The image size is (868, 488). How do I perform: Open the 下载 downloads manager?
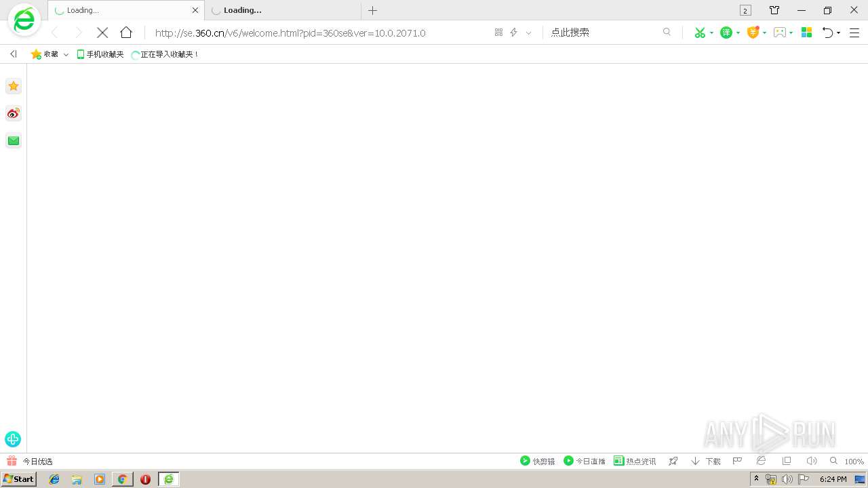click(706, 461)
